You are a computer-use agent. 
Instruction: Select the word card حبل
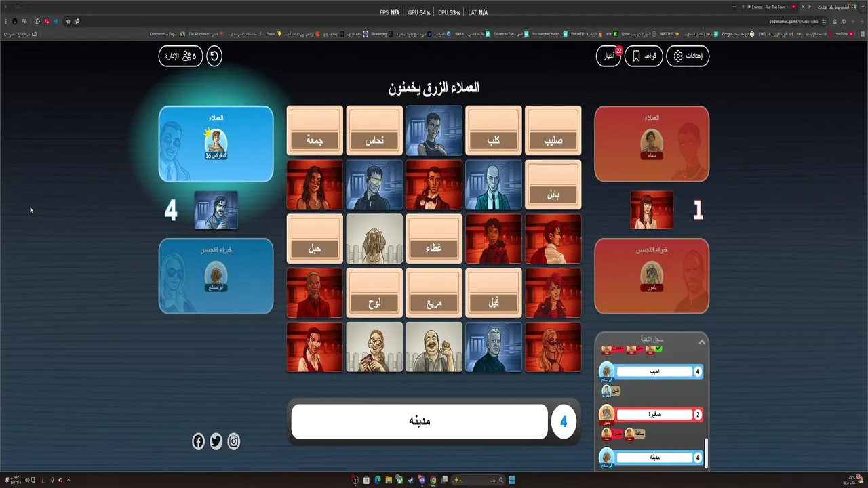point(315,239)
